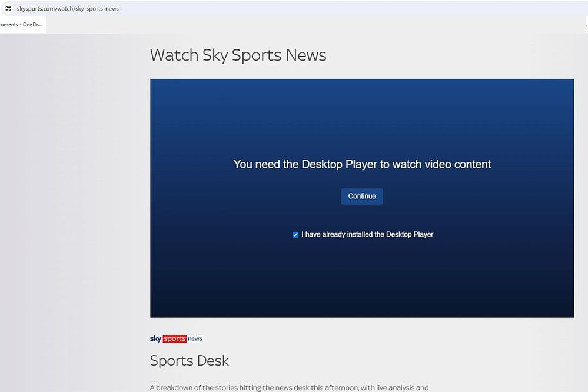Untick the already installed Desktop Player checkbox

(x=295, y=235)
